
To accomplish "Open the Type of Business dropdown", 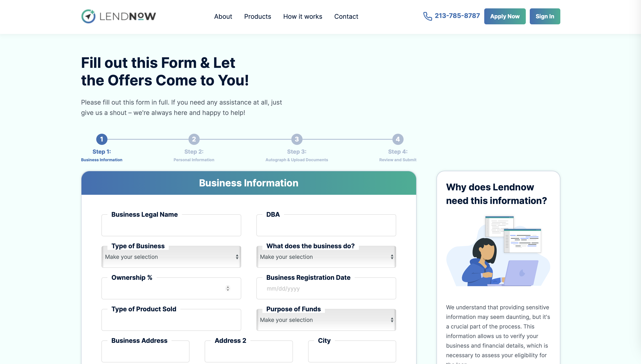I will (171, 257).
